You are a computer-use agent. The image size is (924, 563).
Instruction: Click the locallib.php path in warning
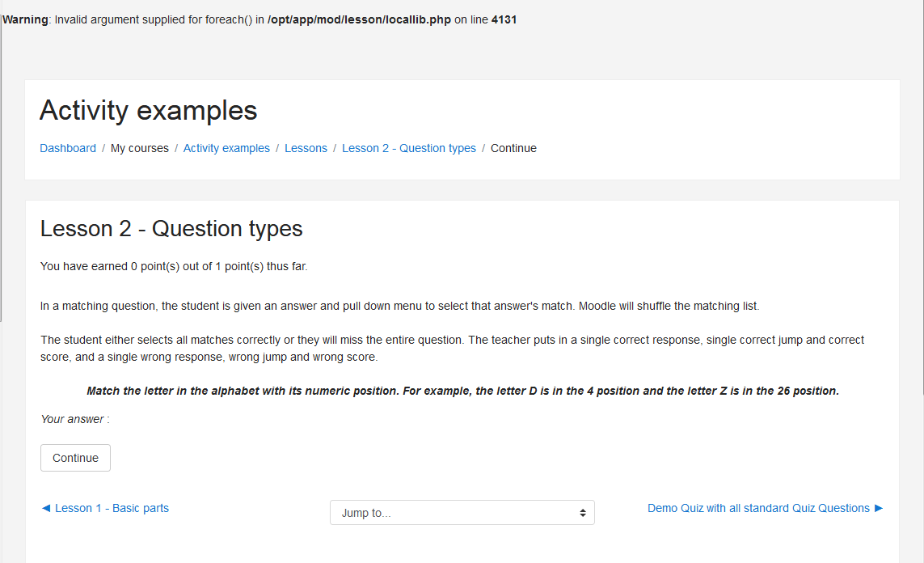[359, 19]
